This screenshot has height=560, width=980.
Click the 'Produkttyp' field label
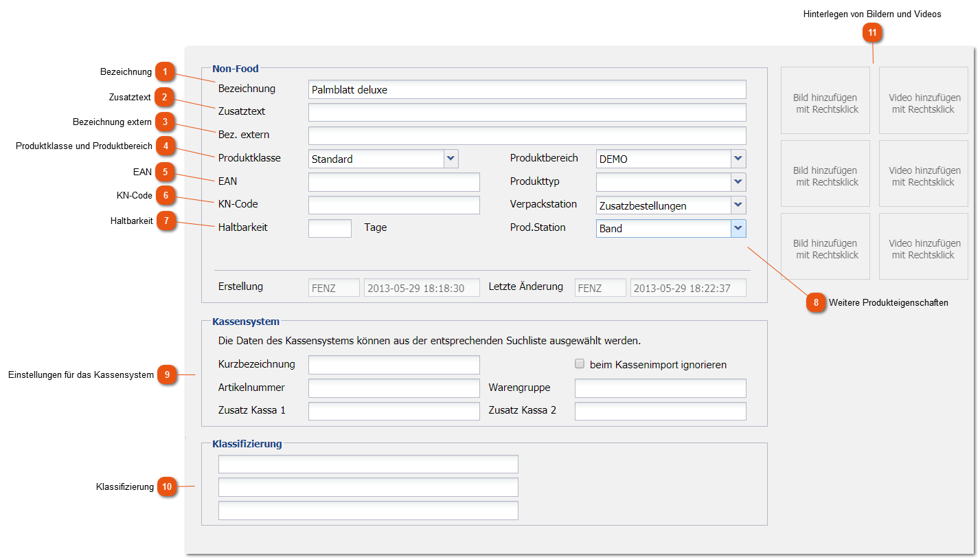pyautogui.click(x=535, y=181)
